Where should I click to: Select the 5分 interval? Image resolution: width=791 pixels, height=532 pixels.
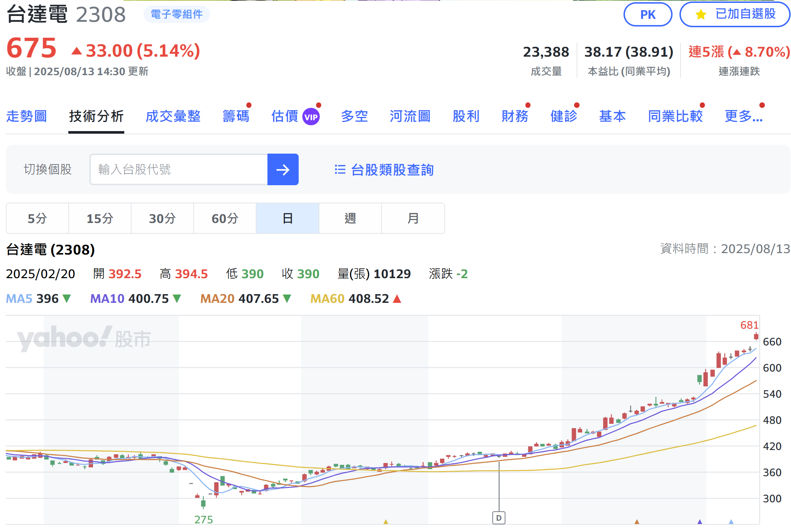pyautogui.click(x=37, y=218)
